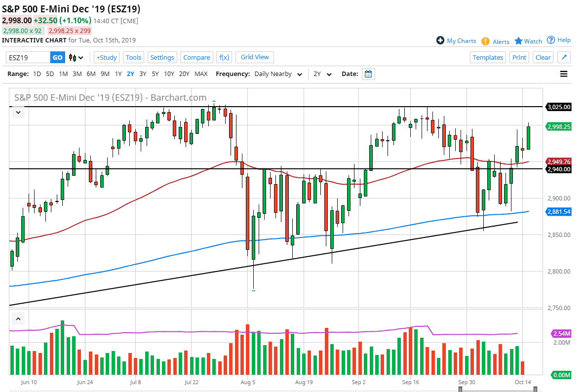Collapse the price chart panel chevron
Viewport: 585px width, 392px height.
[18, 112]
